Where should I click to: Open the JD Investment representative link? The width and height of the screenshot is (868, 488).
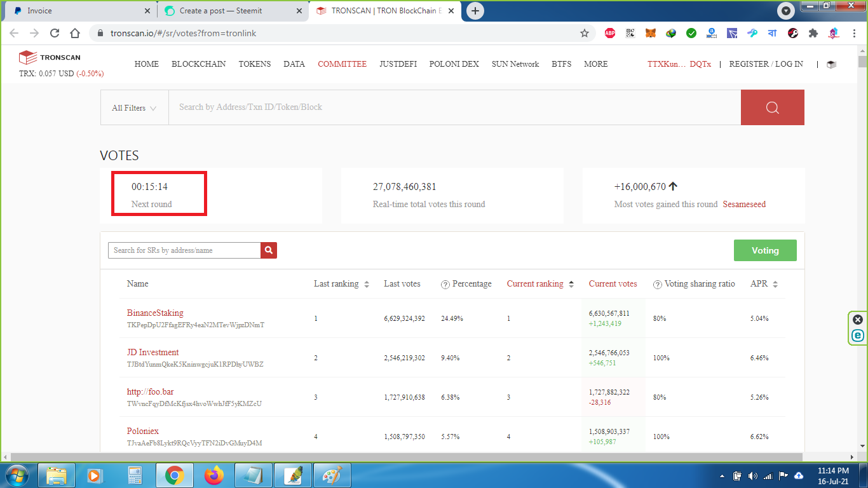click(153, 352)
